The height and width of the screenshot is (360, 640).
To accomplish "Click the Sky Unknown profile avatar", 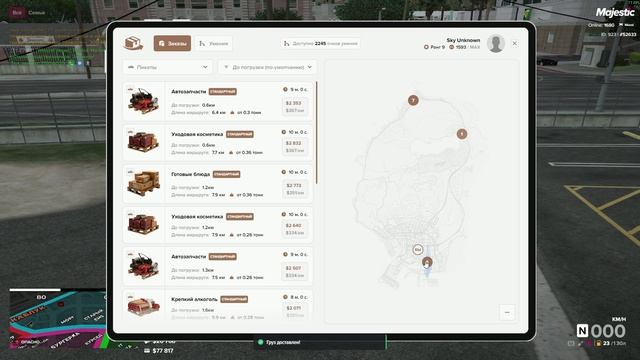I will click(496, 44).
